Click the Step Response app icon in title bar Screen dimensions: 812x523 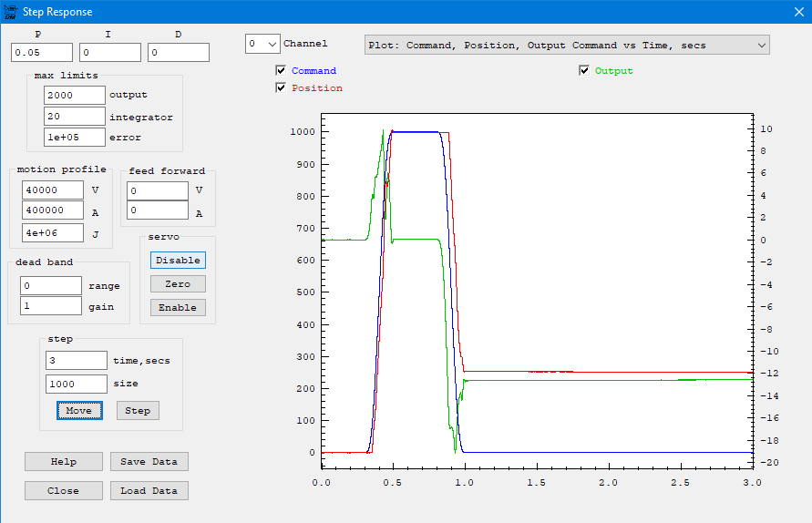coord(10,12)
